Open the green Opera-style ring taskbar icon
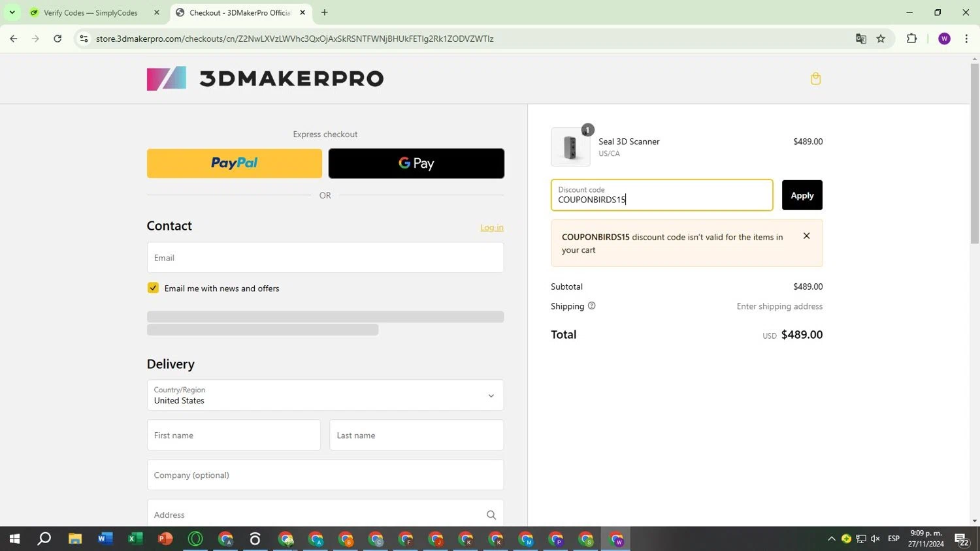This screenshot has height=551, width=980. pos(195,539)
